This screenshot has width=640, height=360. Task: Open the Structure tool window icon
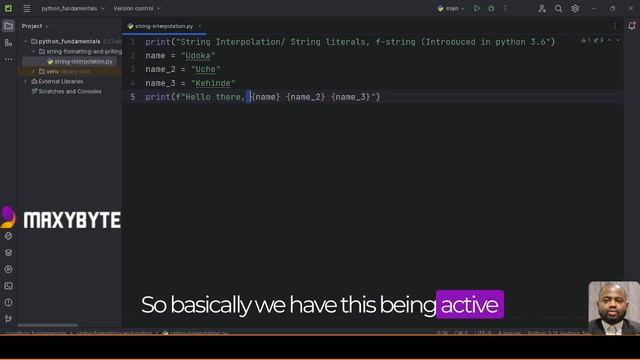[x=8, y=42]
